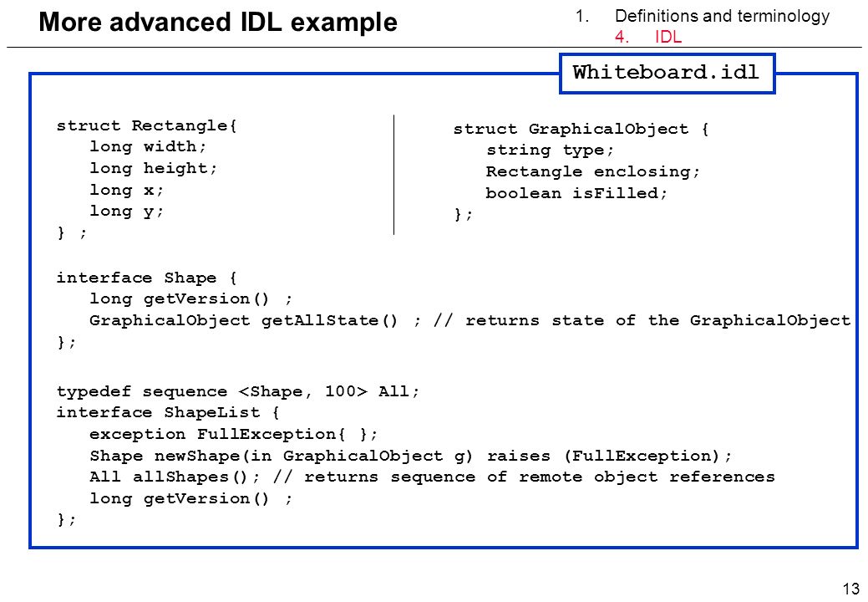Click the 'Whiteboard.idl' file label
The width and height of the screenshot is (868, 602).
[x=667, y=73]
